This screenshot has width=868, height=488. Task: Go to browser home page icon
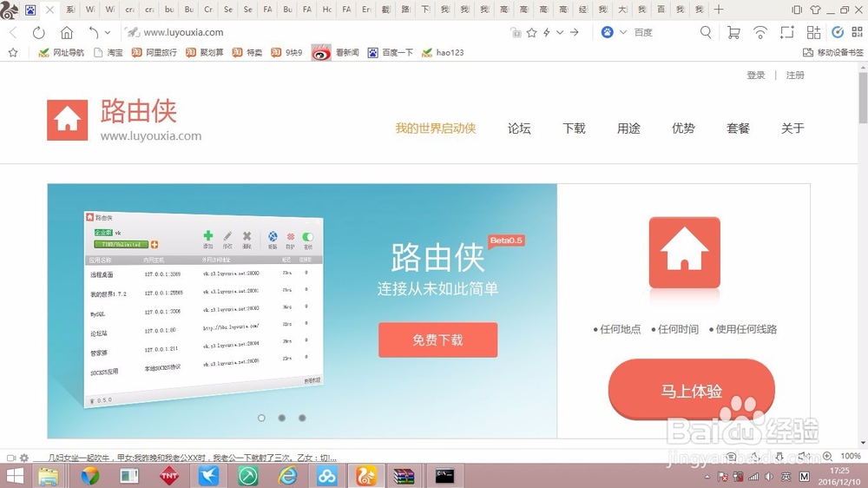(x=67, y=33)
